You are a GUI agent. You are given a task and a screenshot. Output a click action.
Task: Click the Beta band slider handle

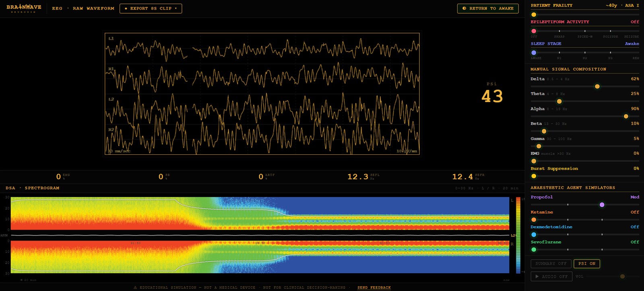point(544,131)
